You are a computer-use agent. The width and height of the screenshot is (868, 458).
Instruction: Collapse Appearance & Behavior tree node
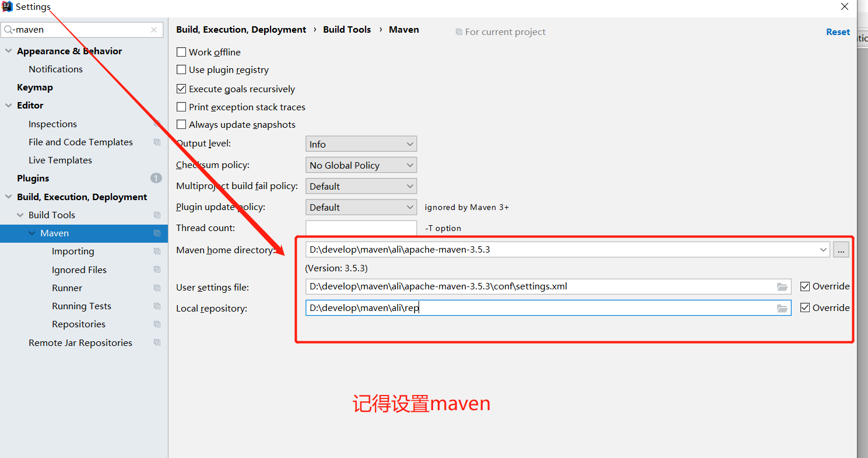pyautogui.click(x=8, y=51)
